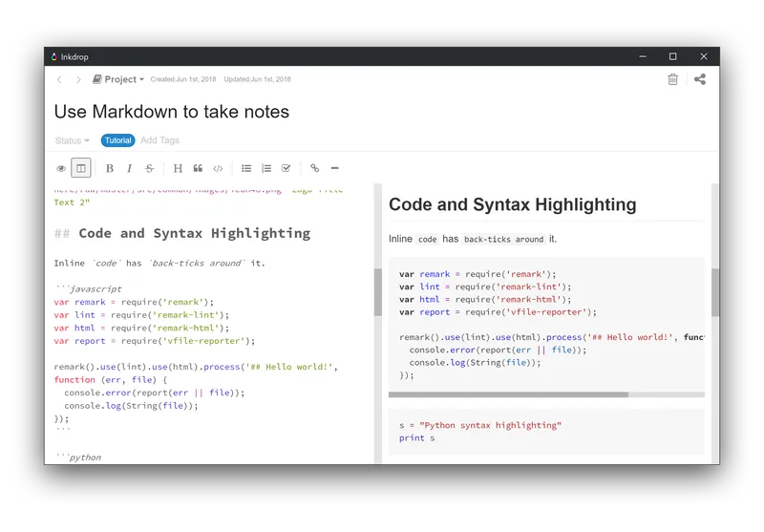The height and width of the screenshot is (532, 764).
Task: Toggle side-by-side split view
Action: [81, 168]
